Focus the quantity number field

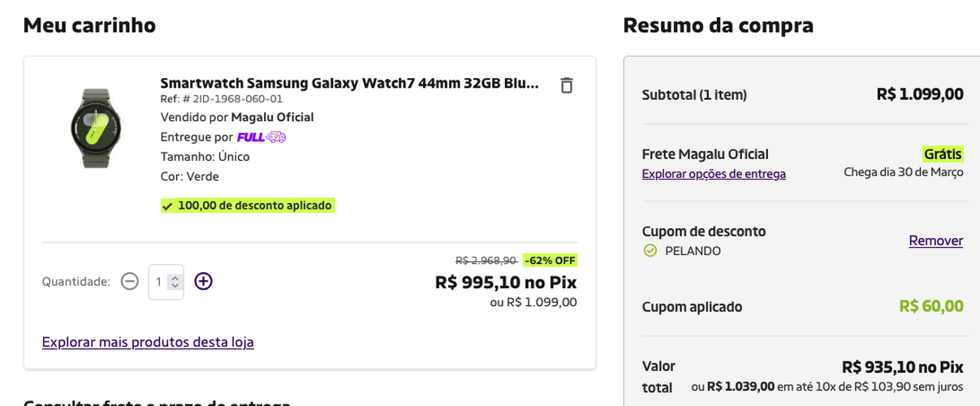166,282
